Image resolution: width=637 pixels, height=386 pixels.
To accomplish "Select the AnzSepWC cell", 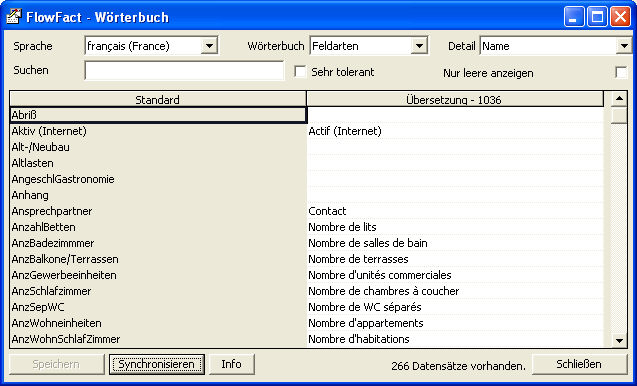I will 158,307.
